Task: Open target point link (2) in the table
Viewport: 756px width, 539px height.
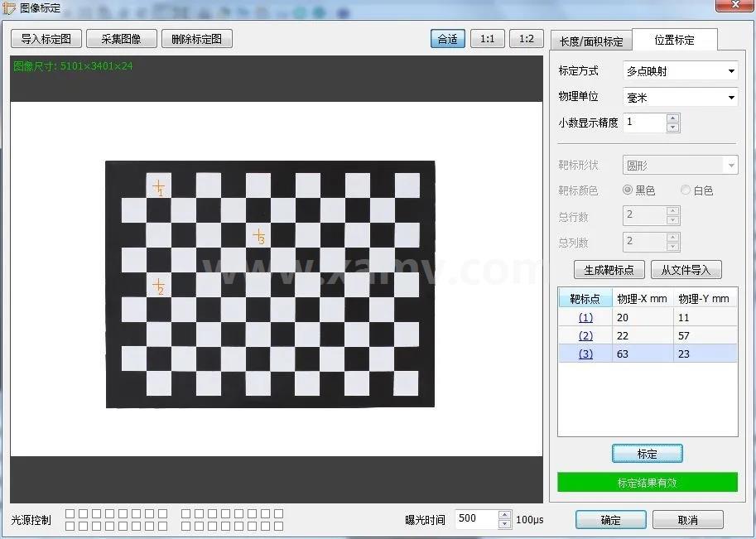Action: (x=585, y=335)
